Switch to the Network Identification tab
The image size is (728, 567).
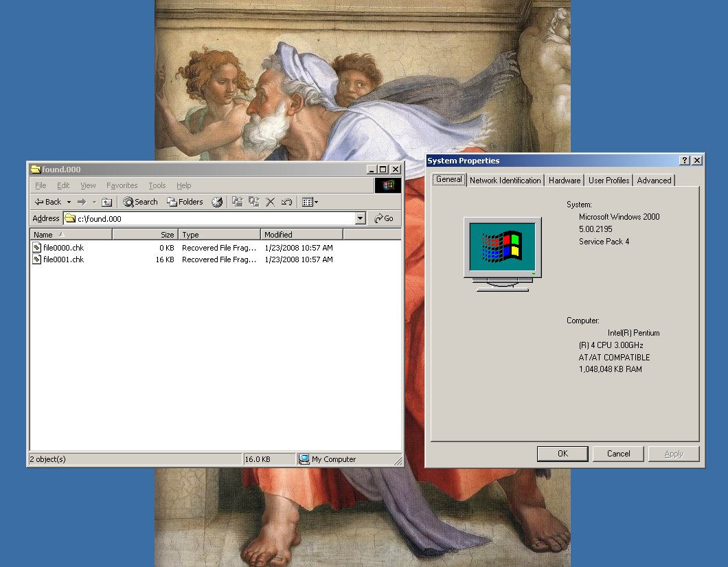(x=505, y=181)
